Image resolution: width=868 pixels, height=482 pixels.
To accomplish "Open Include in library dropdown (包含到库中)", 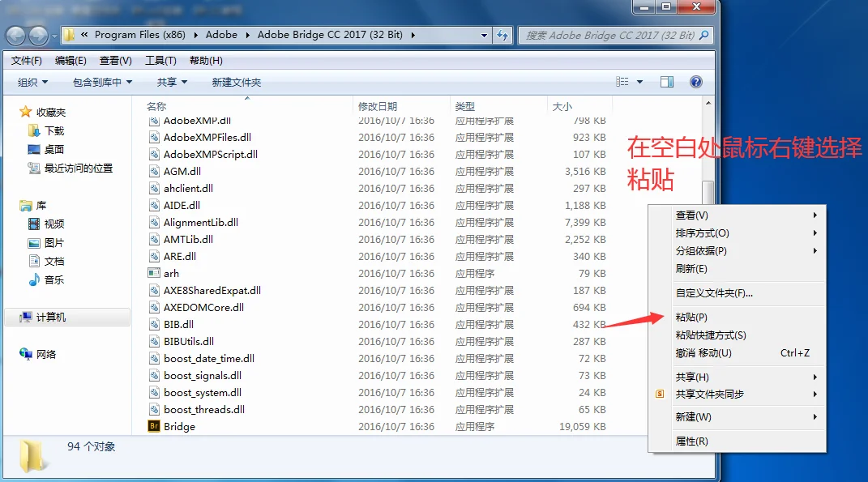I will coord(102,82).
